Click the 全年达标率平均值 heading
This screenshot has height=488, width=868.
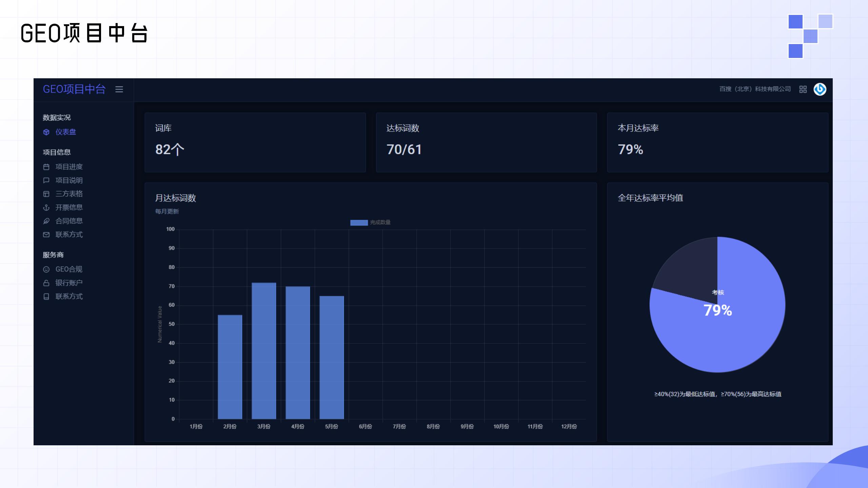650,198
